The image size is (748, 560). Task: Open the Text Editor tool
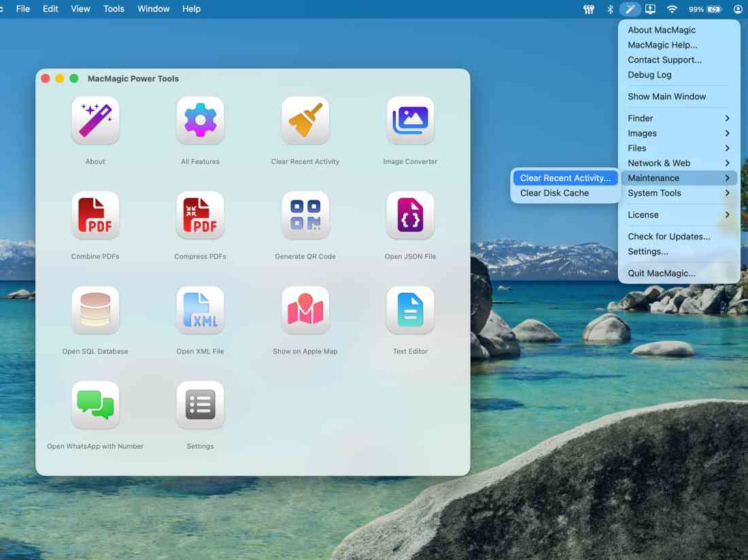point(410,310)
